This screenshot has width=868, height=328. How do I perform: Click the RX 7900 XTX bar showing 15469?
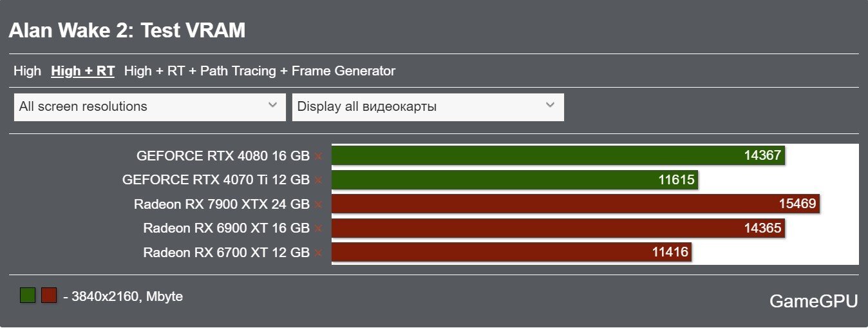point(576,204)
